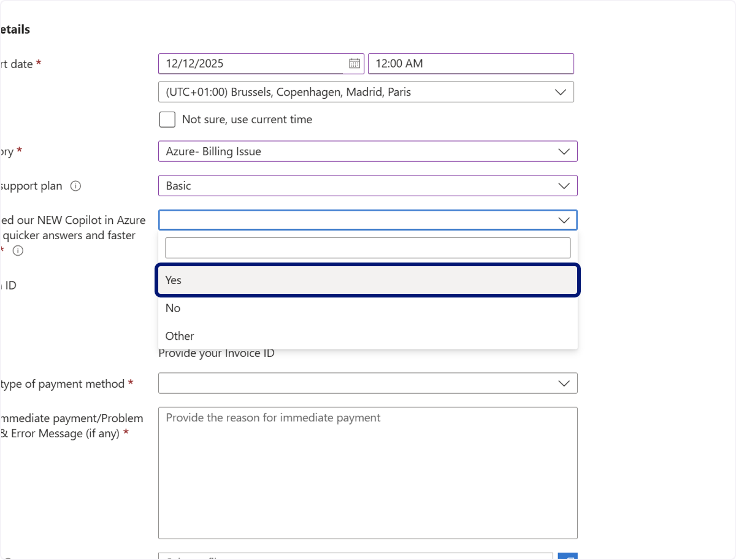Click the 'type of payment method' label
The height and width of the screenshot is (560, 736).
coord(63,383)
